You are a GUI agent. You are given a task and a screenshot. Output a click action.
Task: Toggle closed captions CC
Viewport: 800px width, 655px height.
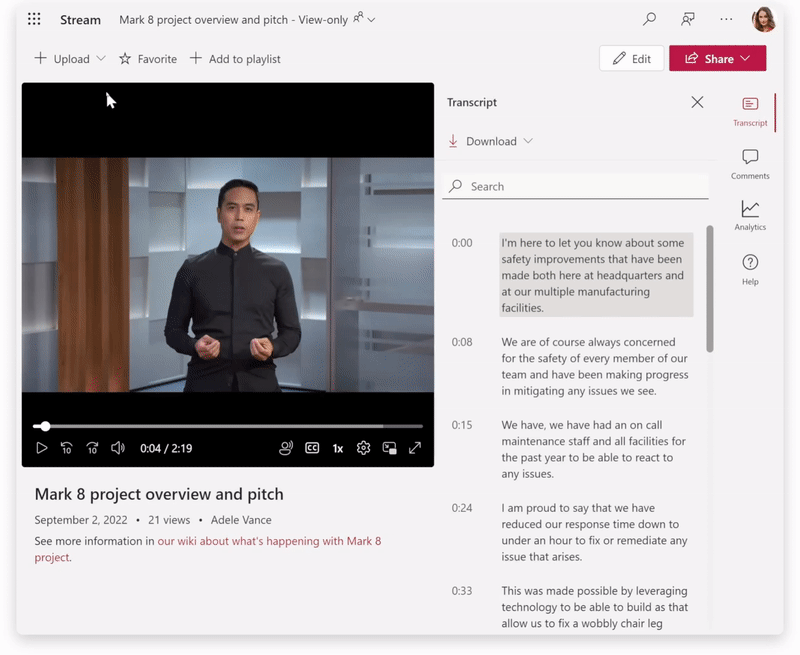coord(312,448)
